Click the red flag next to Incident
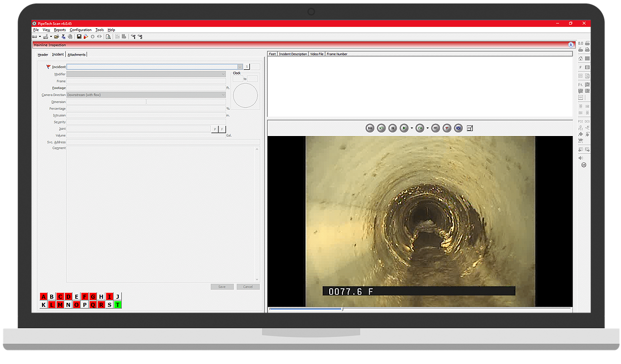The width and height of the screenshot is (621, 364). [48, 67]
